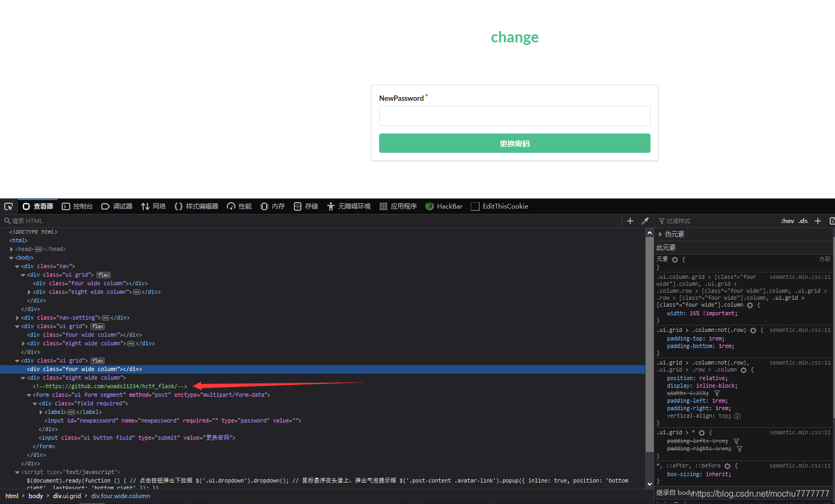This screenshot has height=504, width=835.
Task: Open the 存储 storage tab
Action: coord(306,206)
